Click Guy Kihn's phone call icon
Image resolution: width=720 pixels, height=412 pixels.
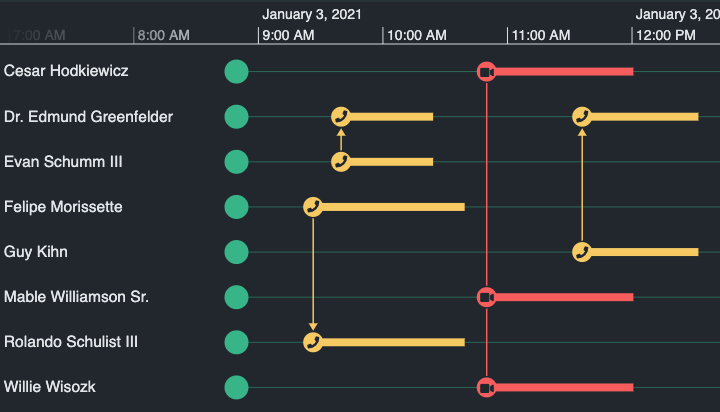click(582, 252)
